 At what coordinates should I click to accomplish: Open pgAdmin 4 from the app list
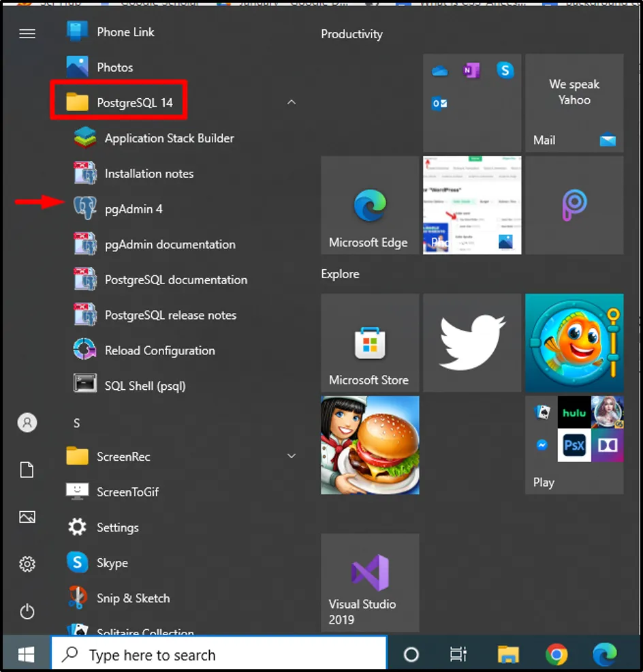pyautogui.click(x=133, y=209)
